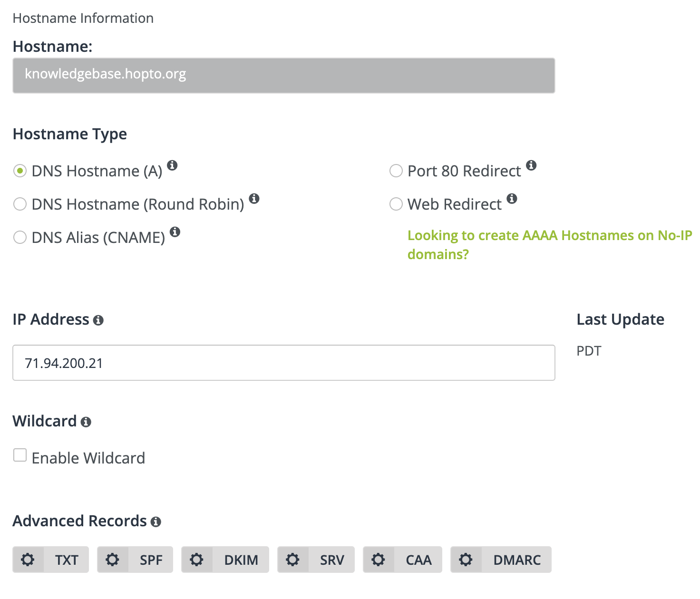Click the Advanced Records info icon

tap(156, 522)
